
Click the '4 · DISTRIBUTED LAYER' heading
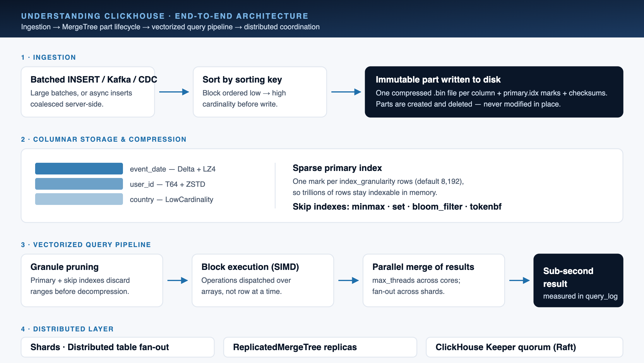coord(67,329)
